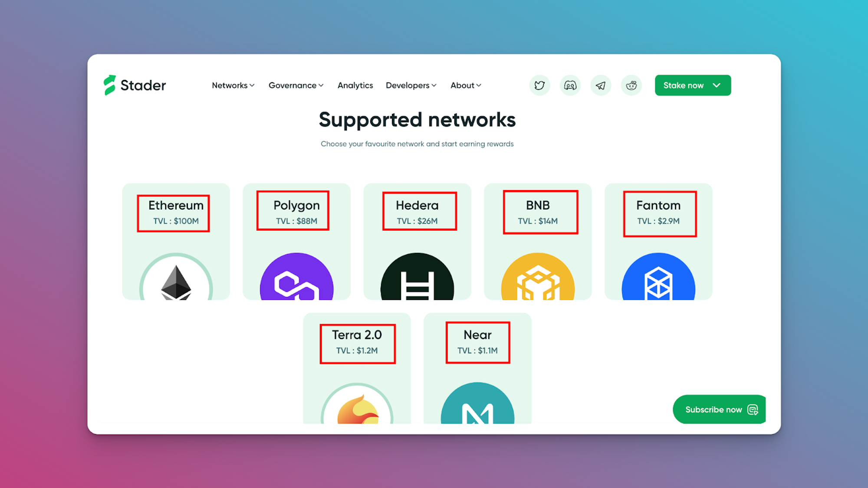Open the Stake now dropdown arrow
Viewport: 868px width, 488px height.
click(x=717, y=85)
